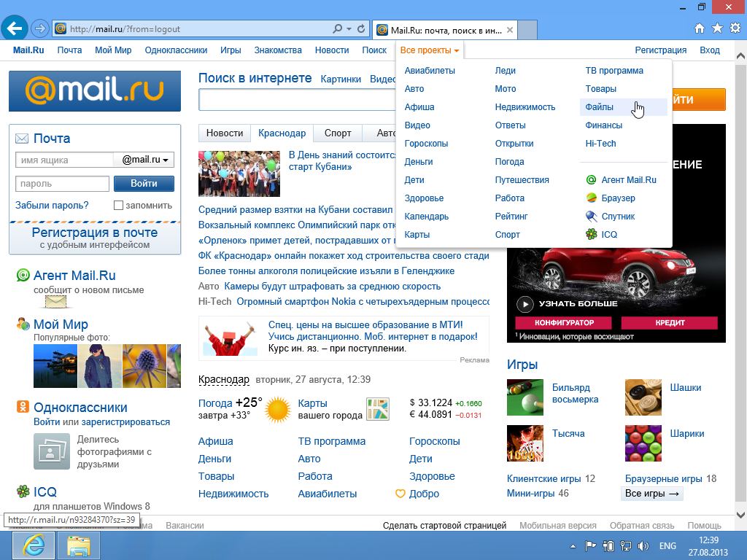
Task: Click the address bar search magnifier icon
Action: coord(337,28)
